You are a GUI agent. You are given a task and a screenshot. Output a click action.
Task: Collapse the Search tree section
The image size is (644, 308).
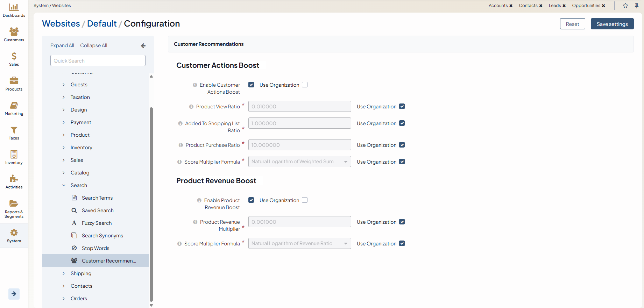point(64,185)
